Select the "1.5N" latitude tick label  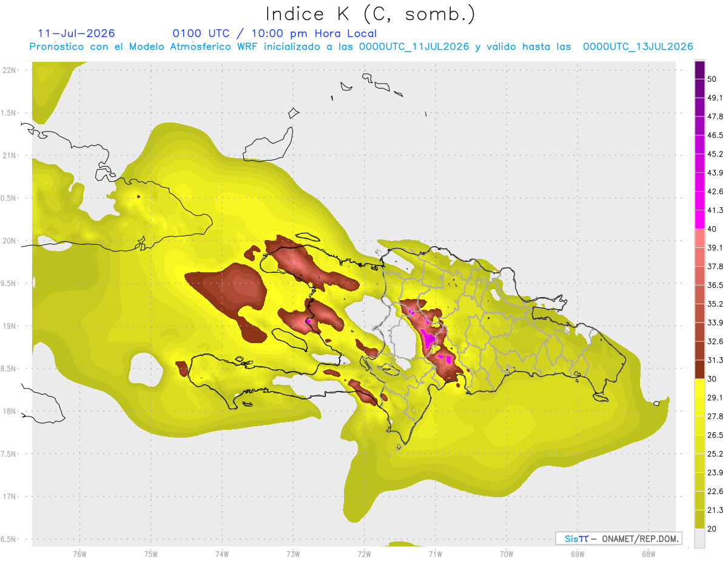click(9, 113)
